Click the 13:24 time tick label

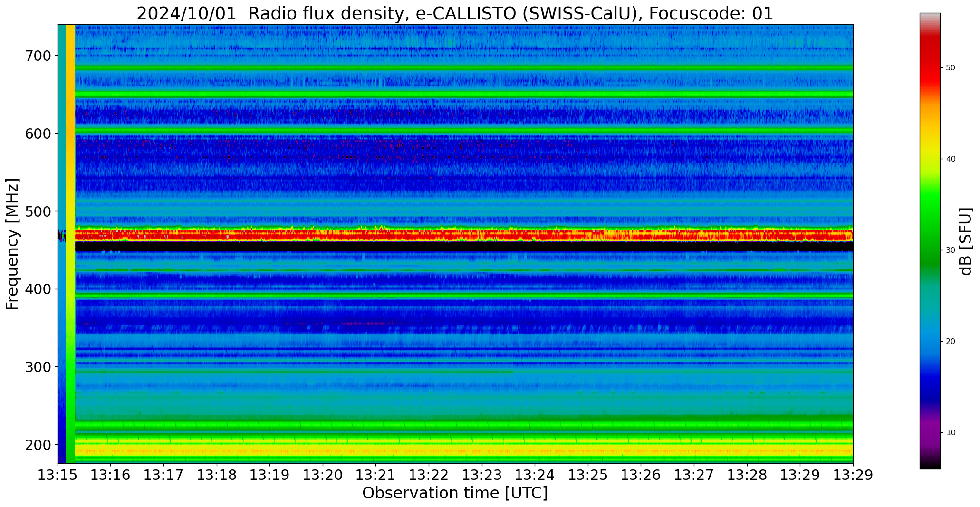click(535, 475)
